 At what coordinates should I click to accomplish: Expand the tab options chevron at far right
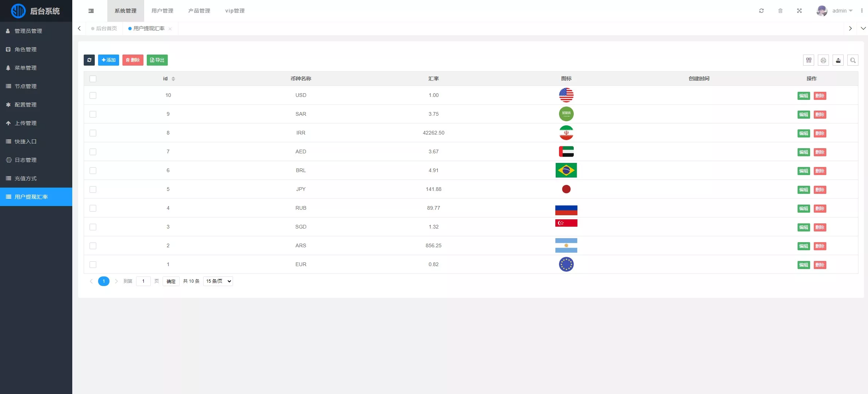pyautogui.click(x=863, y=28)
